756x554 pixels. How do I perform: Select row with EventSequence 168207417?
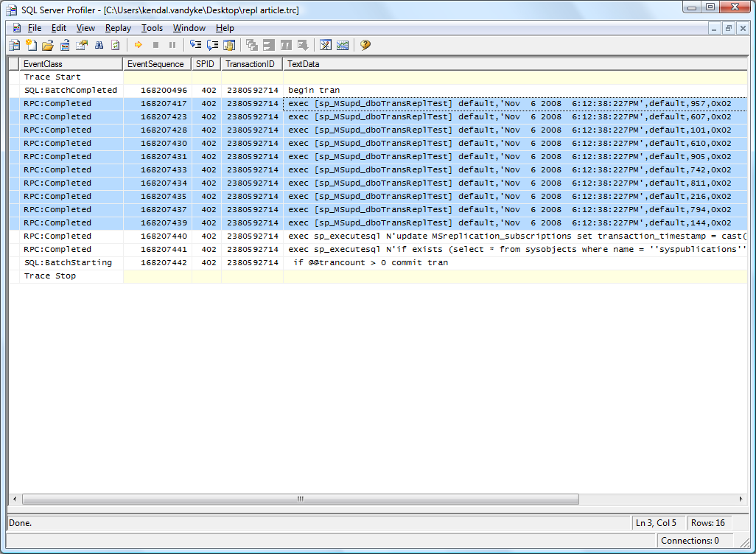pos(378,104)
